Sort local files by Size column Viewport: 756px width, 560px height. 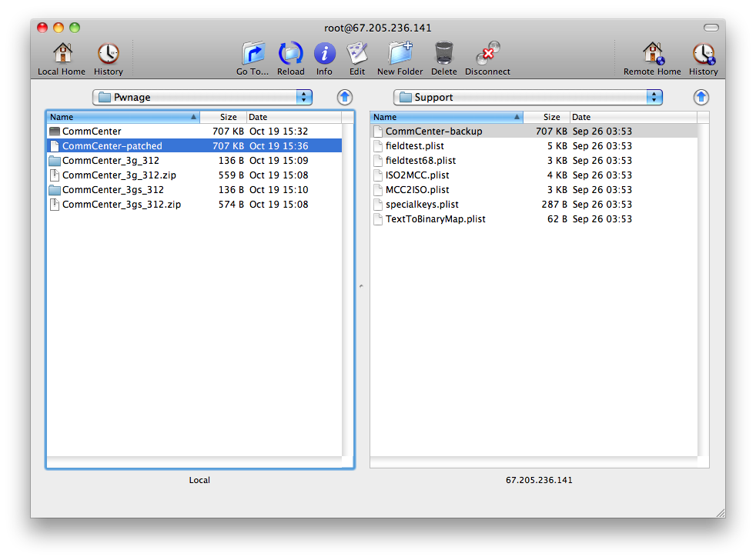[222, 117]
